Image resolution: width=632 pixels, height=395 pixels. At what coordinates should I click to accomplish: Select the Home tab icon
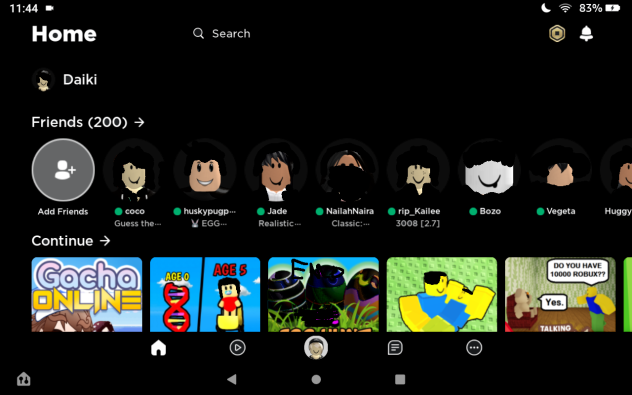(158, 347)
